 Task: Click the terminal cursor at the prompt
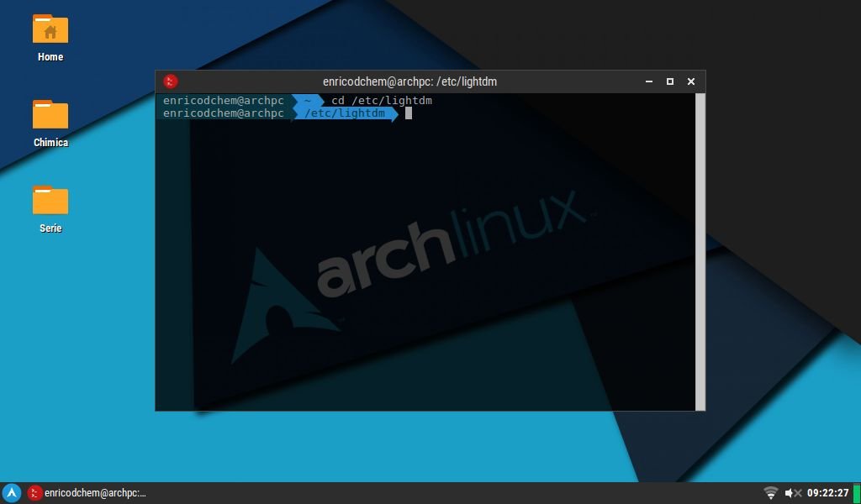point(409,113)
